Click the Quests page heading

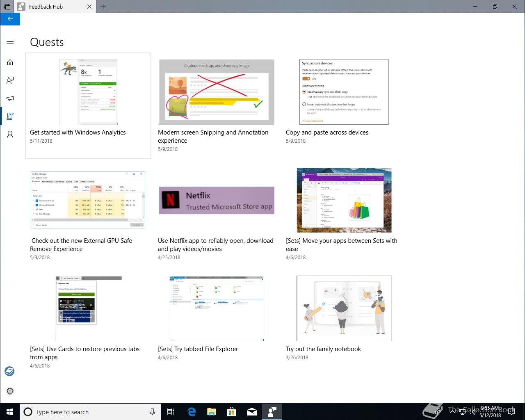click(x=47, y=42)
